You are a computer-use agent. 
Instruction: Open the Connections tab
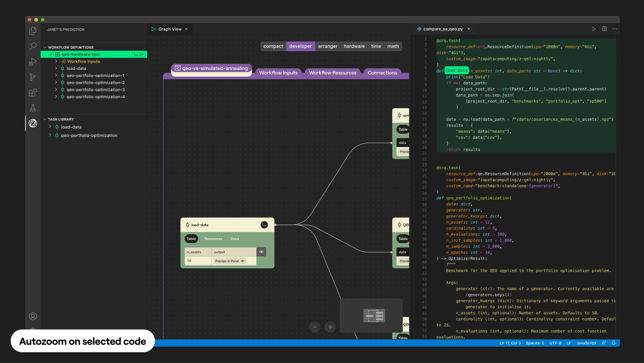[x=382, y=73]
